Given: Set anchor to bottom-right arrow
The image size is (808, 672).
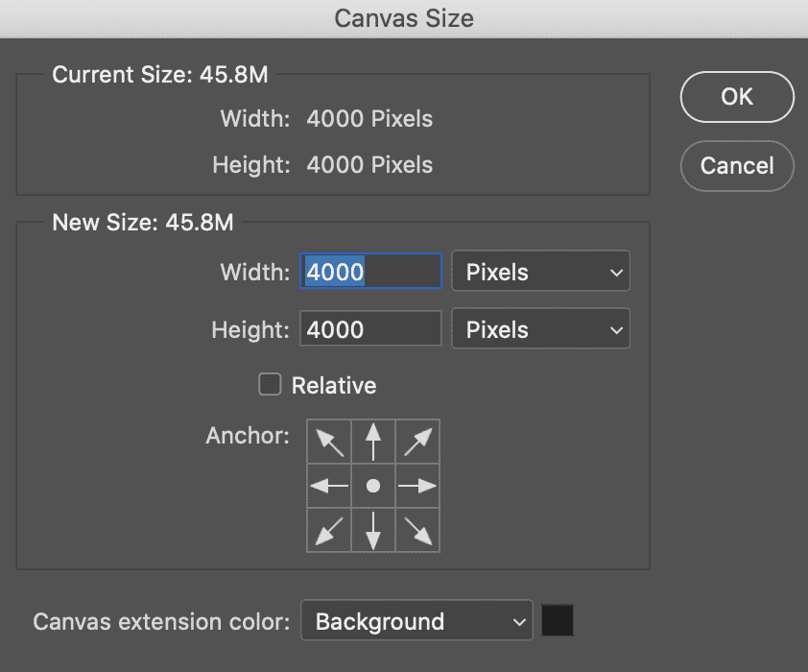Looking at the screenshot, I should click(x=417, y=530).
